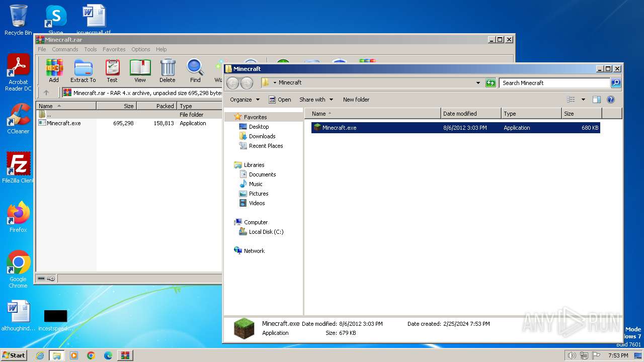Click the Acrobat Reader DC desktop shortcut
This screenshot has width=644, height=362.
(x=18, y=73)
